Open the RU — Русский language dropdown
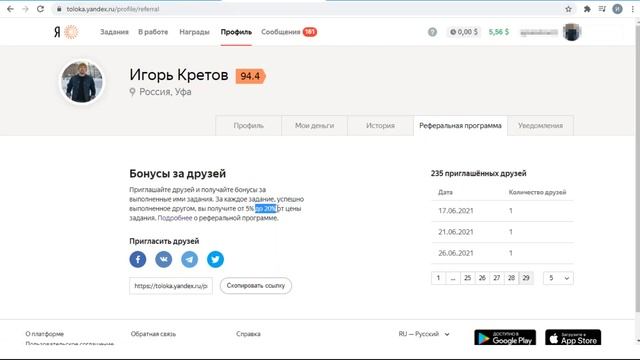 (424, 334)
